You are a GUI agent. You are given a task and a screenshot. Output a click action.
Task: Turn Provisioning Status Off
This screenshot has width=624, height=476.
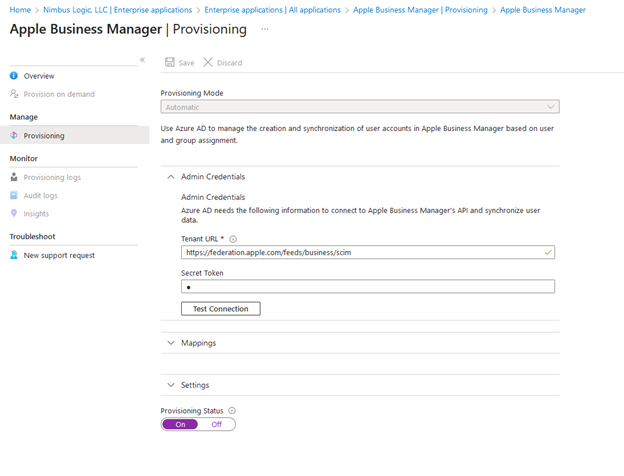pyautogui.click(x=216, y=424)
